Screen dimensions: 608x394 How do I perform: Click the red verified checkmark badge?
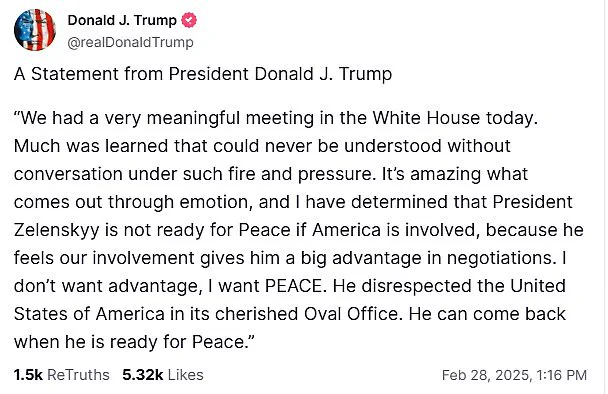(x=189, y=20)
